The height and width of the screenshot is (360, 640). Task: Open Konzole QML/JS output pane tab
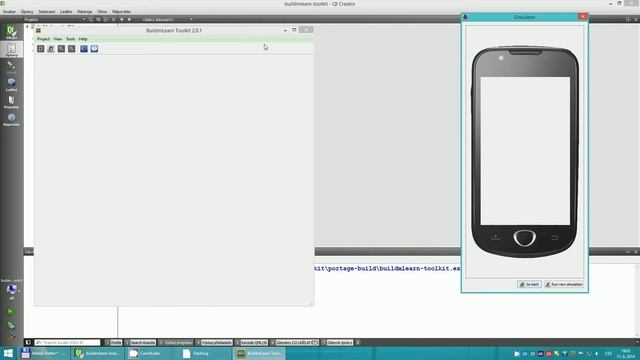click(252, 342)
